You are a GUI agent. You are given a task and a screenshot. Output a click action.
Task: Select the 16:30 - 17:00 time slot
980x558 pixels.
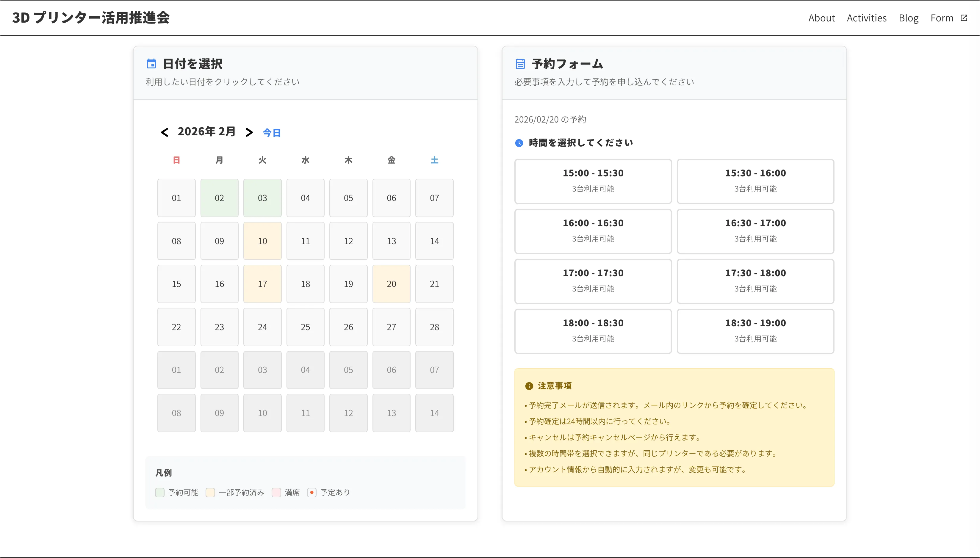coord(755,231)
